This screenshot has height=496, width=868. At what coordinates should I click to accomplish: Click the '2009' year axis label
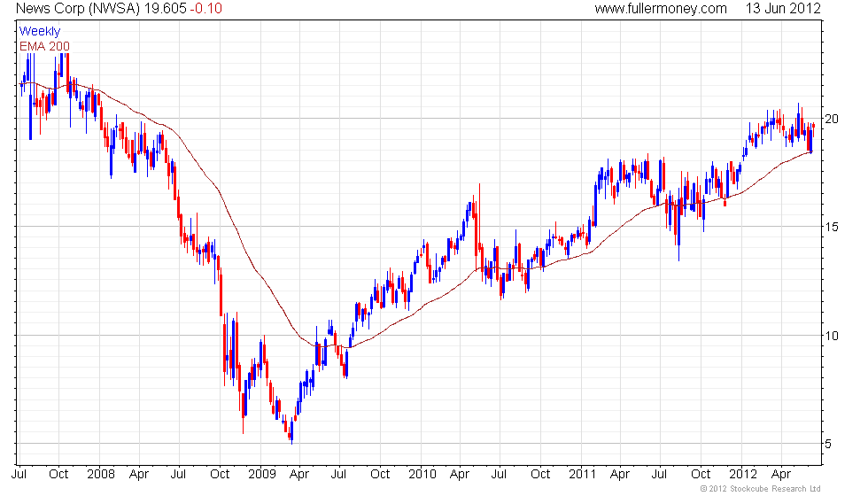point(262,474)
